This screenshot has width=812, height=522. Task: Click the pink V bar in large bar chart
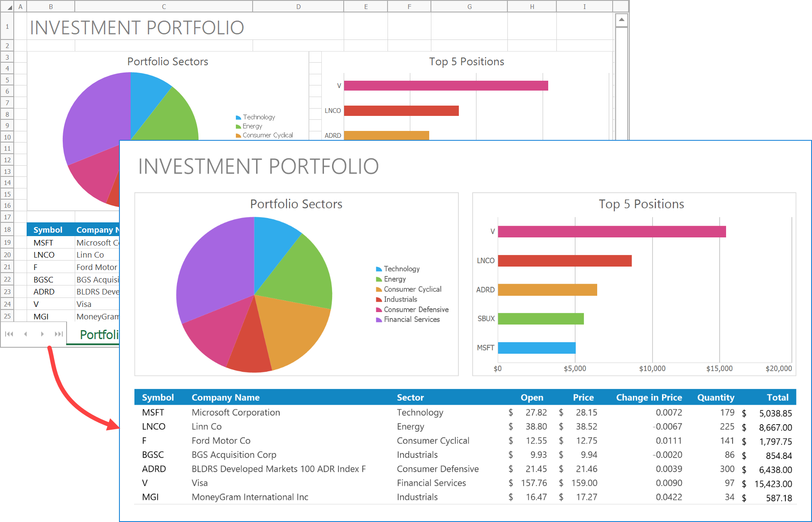click(x=611, y=232)
